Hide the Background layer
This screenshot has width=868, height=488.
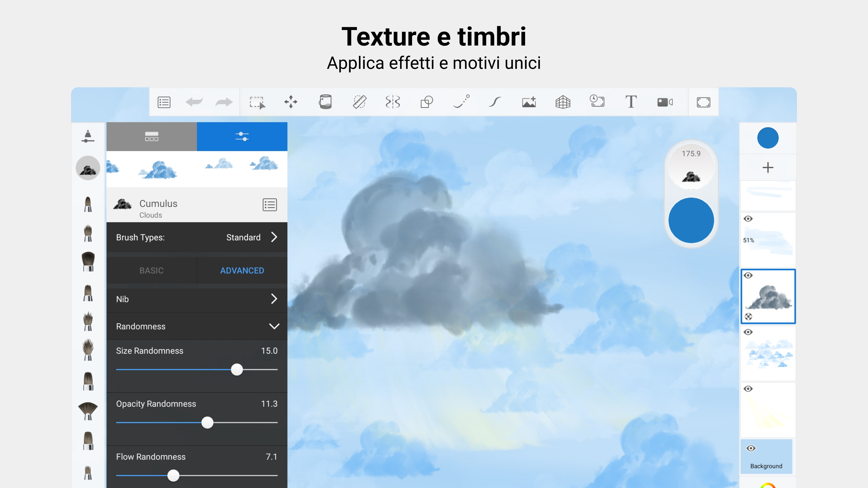click(x=751, y=448)
